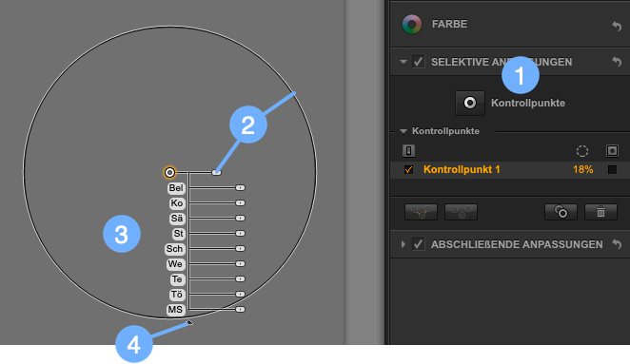This screenshot has width=630, height=364.
Task: Click the duplicate control point icon
Action: click(561, 212)
